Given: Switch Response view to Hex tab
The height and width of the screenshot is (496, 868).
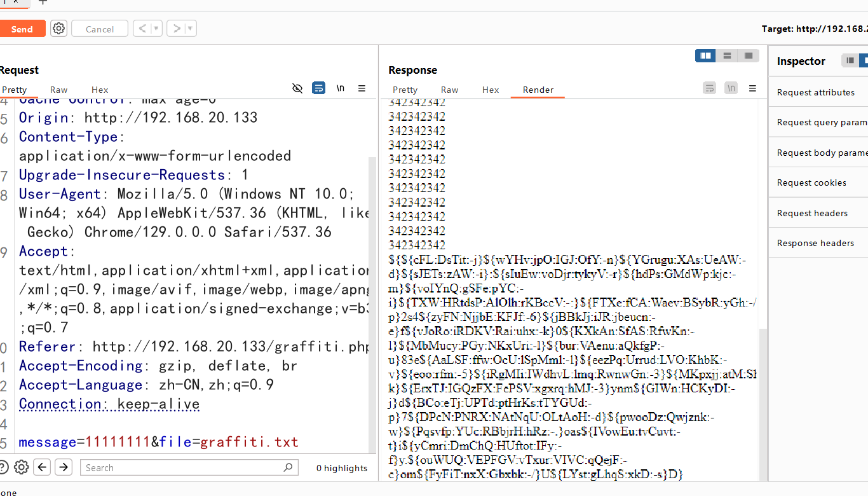Looking at the screenshot, I should coord(491,90).
